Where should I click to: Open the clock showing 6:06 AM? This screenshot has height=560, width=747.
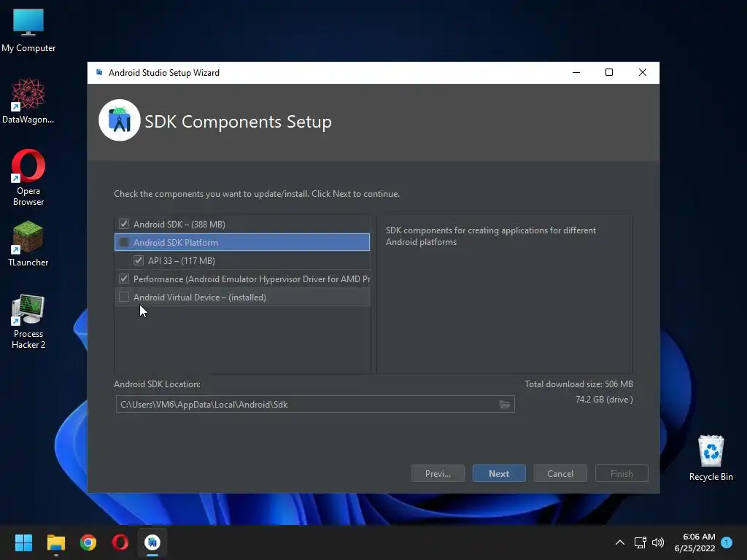(x=694, y=542)
